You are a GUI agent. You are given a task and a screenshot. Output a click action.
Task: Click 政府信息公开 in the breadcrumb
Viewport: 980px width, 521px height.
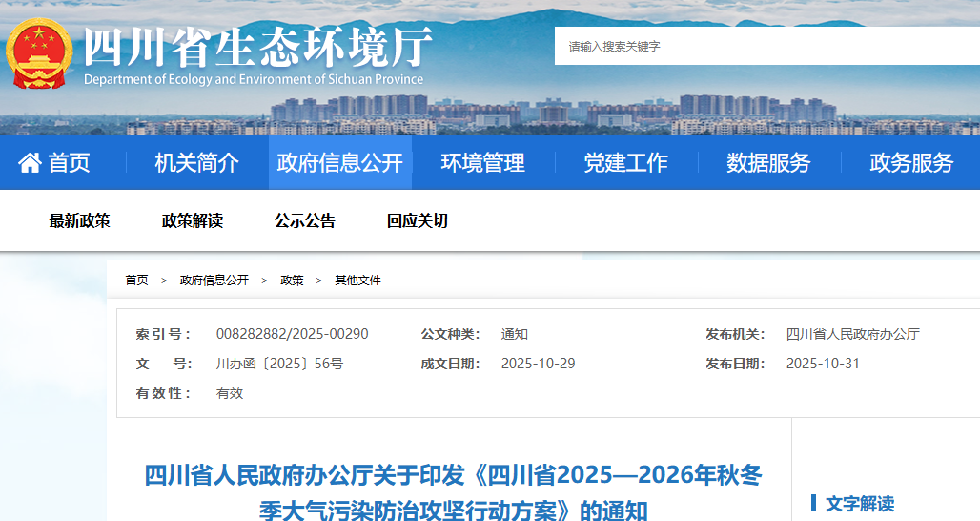(214, 281)
